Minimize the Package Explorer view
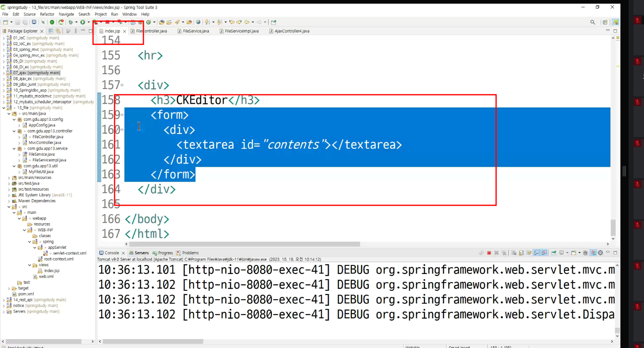This screenshot has width=644, height=348. [x=83, y=30]
